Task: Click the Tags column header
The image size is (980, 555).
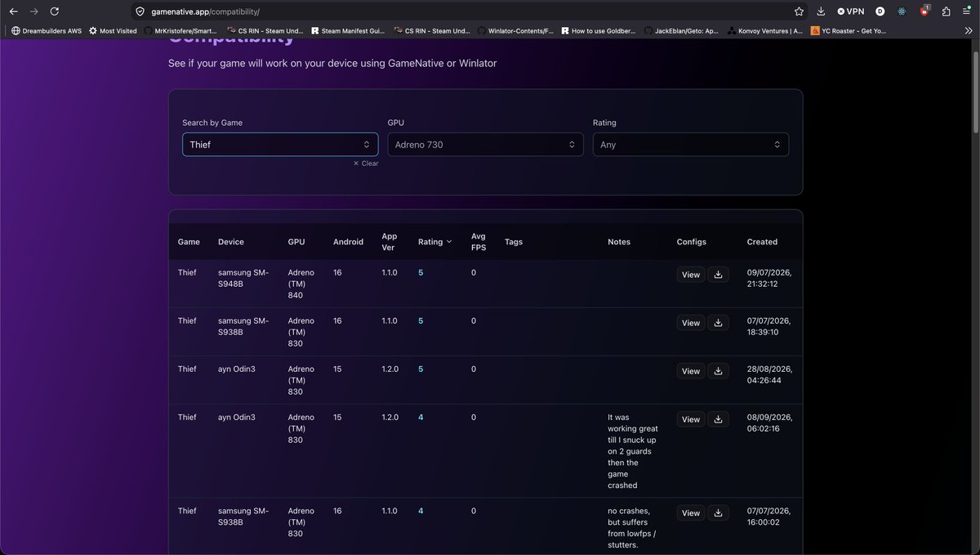Action: point(514,242)
